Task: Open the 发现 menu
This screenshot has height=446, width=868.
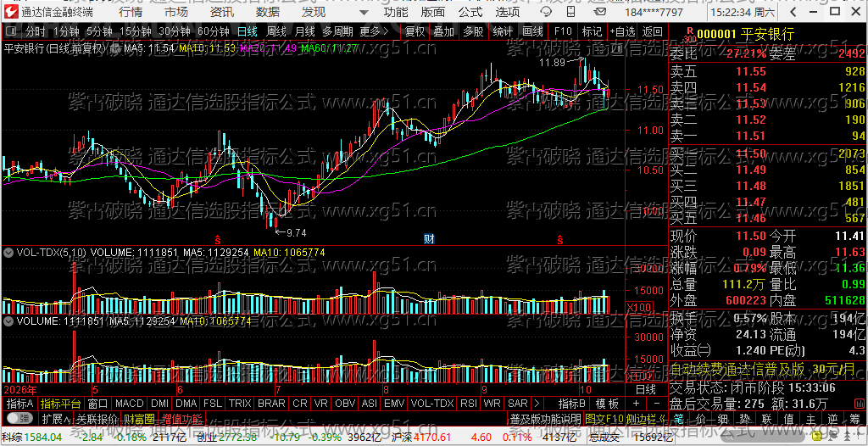Action: (x=314, y=12)
